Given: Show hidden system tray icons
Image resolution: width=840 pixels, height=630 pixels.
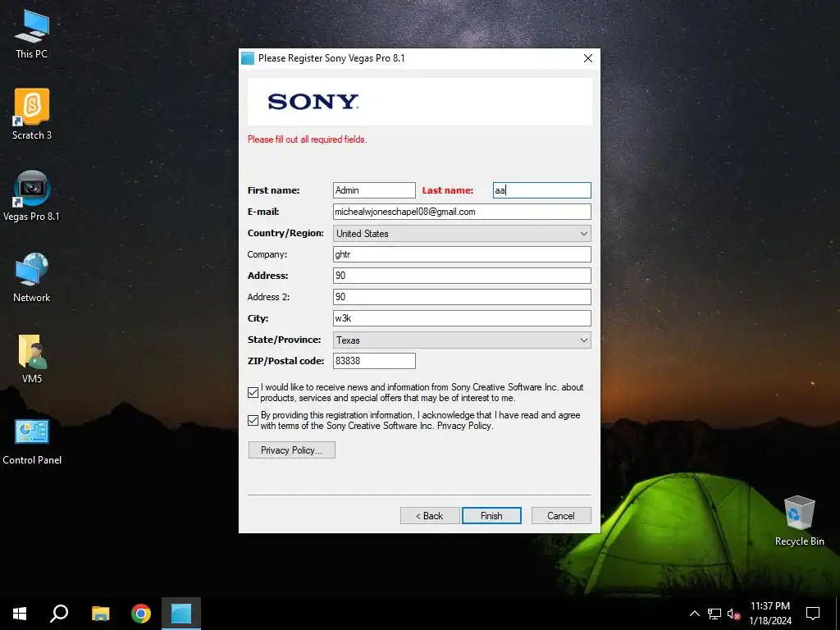Looking at the screenshot, I should [x=694, y=614].
